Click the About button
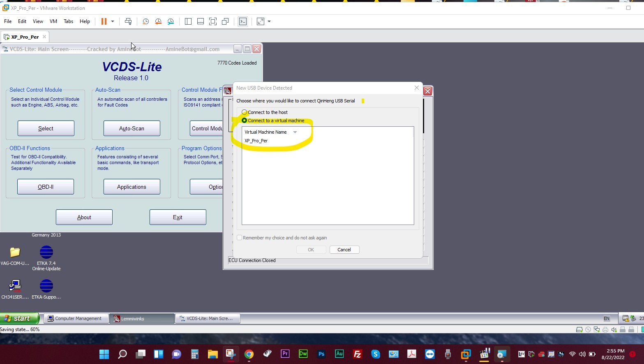The image size is (644, 364). [x=84, y=217]
